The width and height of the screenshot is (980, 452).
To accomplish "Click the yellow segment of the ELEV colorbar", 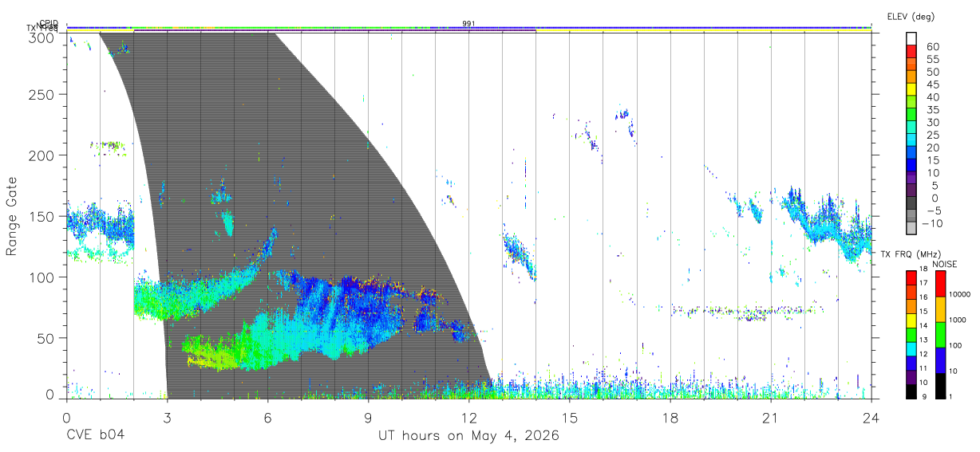I will 911,89.
